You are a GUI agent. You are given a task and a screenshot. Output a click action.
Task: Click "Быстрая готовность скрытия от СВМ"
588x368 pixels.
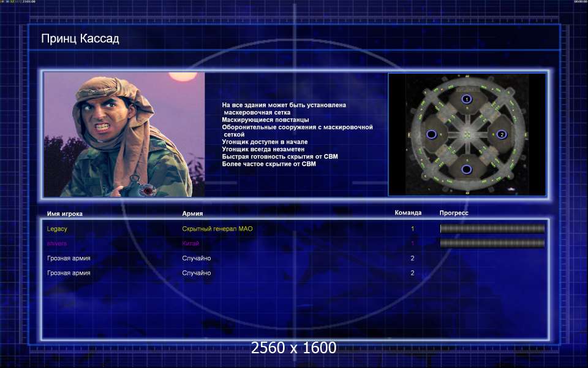pyautogui.click(x=280, y=156)
